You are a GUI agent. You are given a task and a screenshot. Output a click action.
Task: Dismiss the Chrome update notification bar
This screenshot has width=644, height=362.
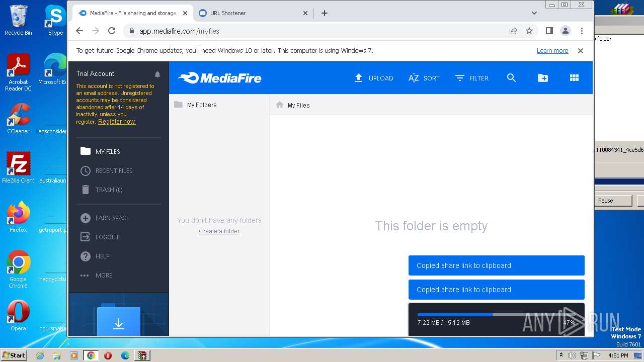pyautogui.click(x=580, y=51)
